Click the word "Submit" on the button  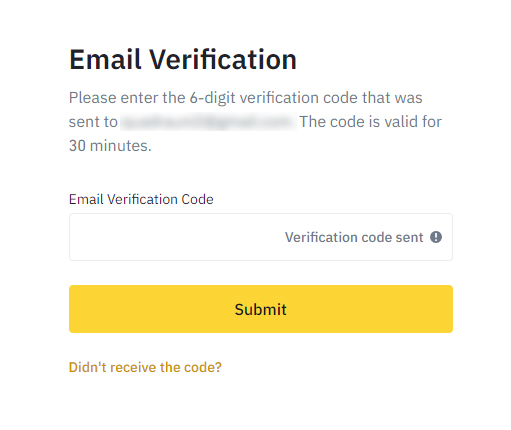[261, 309]
